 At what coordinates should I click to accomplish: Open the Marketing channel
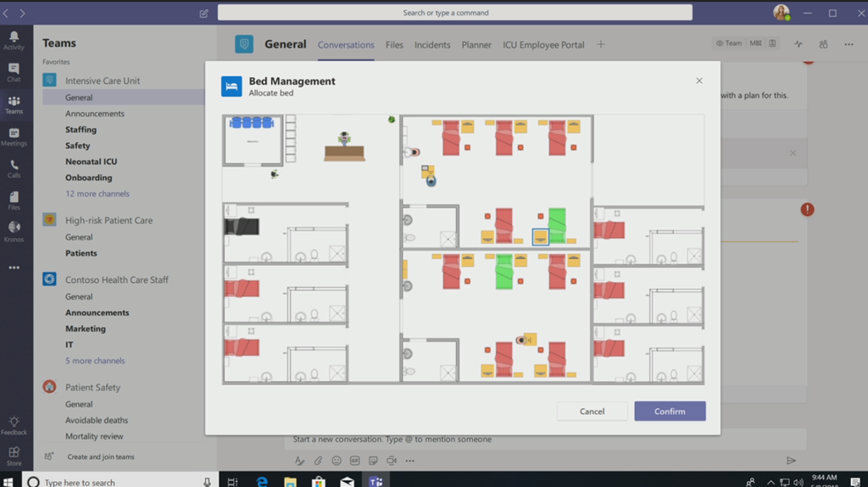pyautogui.click(x=86, y=329)
